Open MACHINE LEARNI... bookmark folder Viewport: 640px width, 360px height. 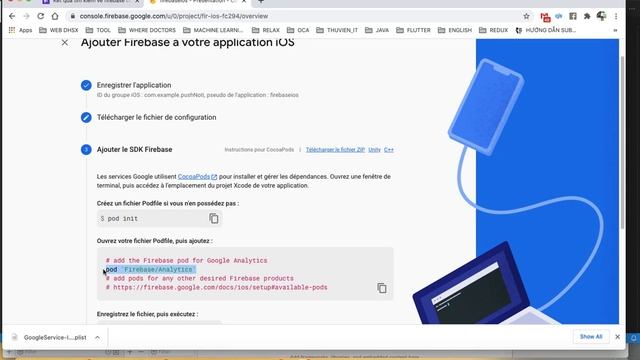click(213, 30)
